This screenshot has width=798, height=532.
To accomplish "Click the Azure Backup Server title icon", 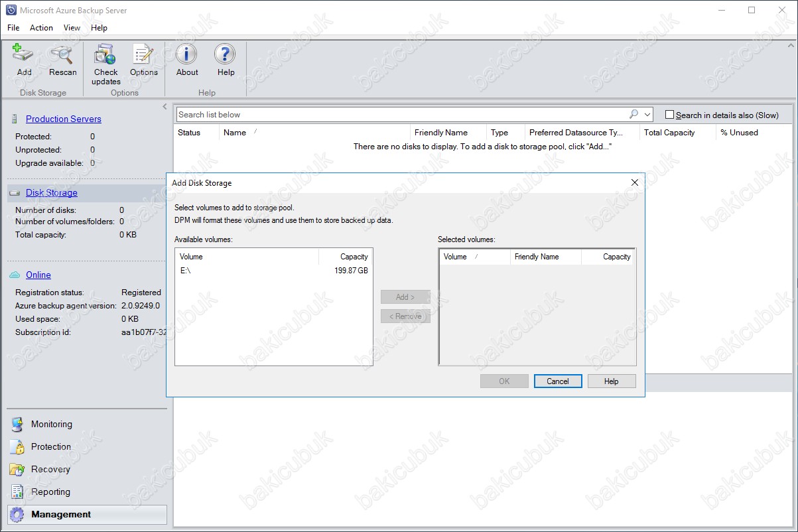I will pos(11,11).
